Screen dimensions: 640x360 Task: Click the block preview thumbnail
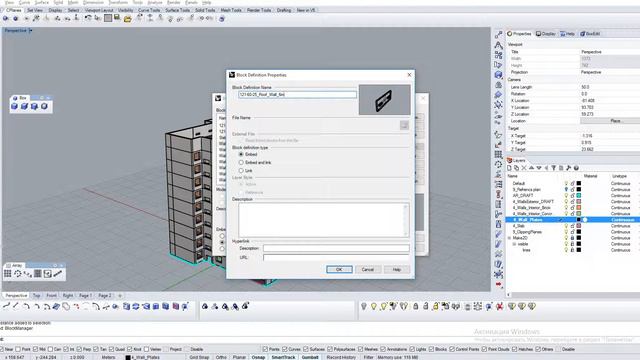coord(384,100)
